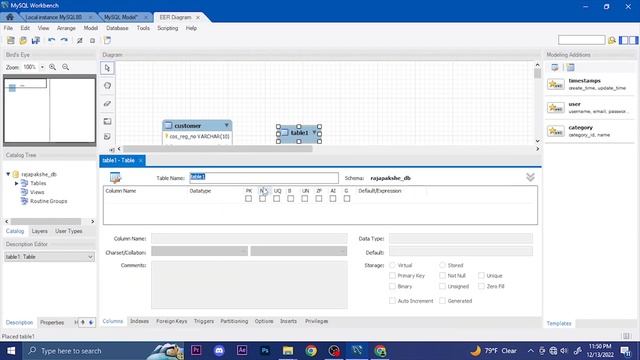Select the Virtual storage radio button
The image size is (640, 360).
[392, 265]
